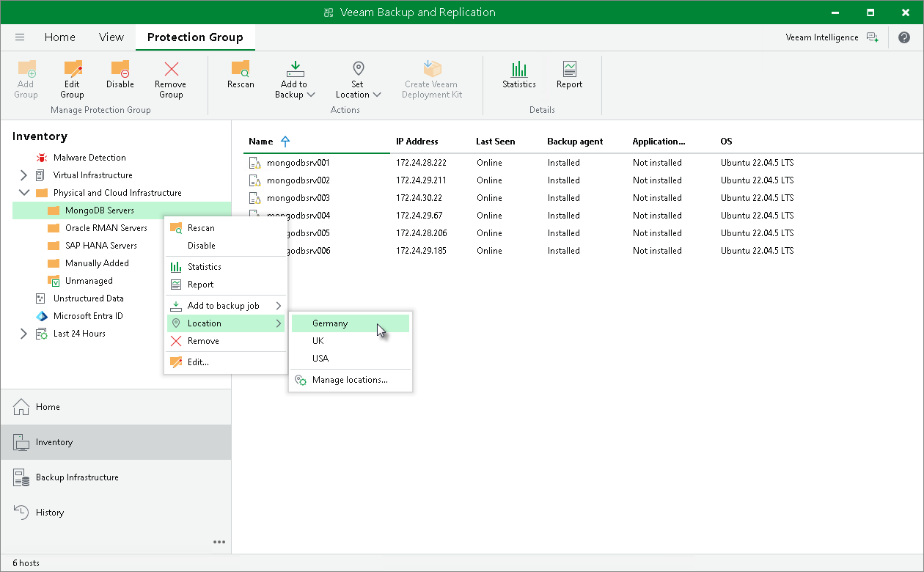The image size is (924, 572).
Task: Click the Rescan ribbon icon
Action: (241, 75)
